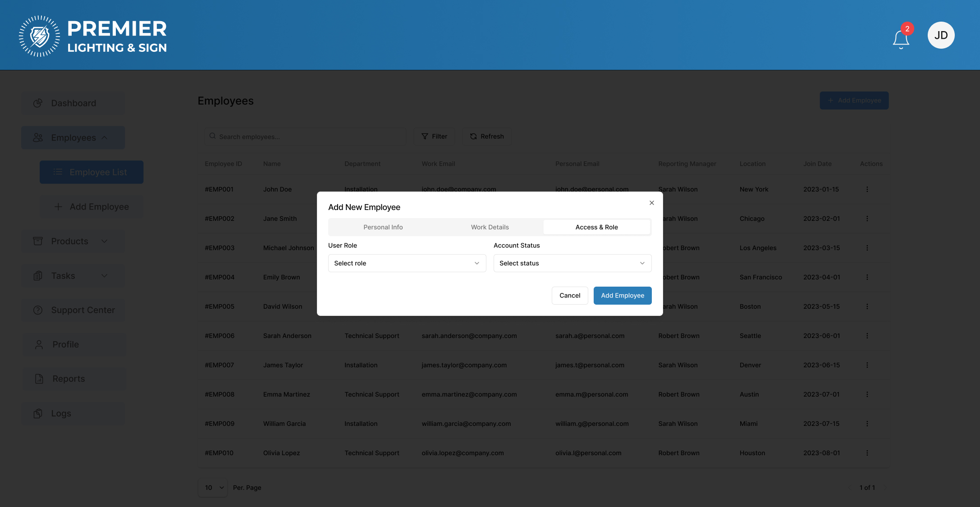
Task: Open actions menu for Sarah Anderson row
Action: pos(867,336)
